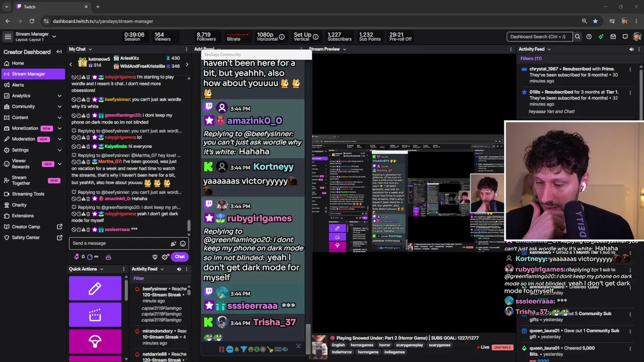644x362 pixels.
Task: Click the clapperboard clip quick action
Action: [x=95, y=315]
